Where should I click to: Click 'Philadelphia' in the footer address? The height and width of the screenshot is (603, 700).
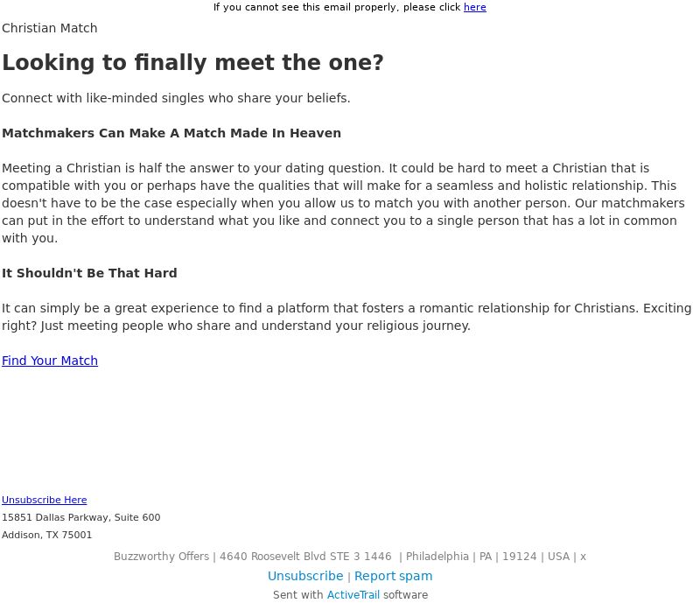pyautogui.click(x=437, y=557)
